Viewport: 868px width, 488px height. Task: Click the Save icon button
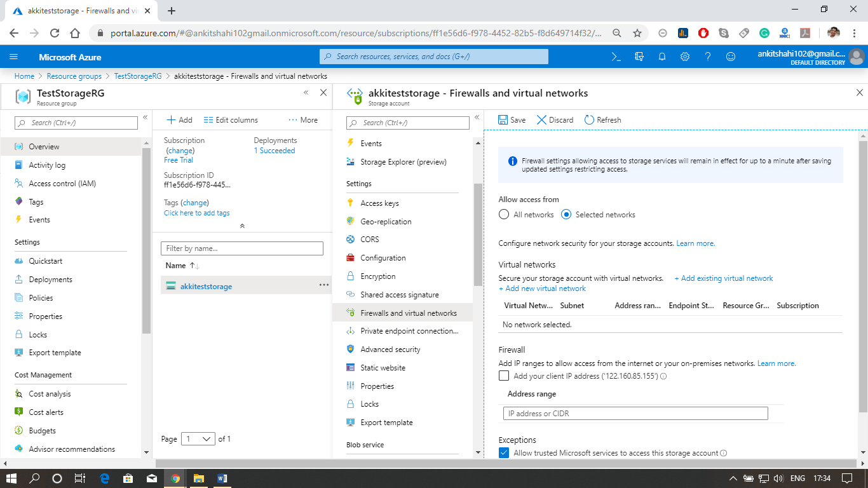[512, 119]
